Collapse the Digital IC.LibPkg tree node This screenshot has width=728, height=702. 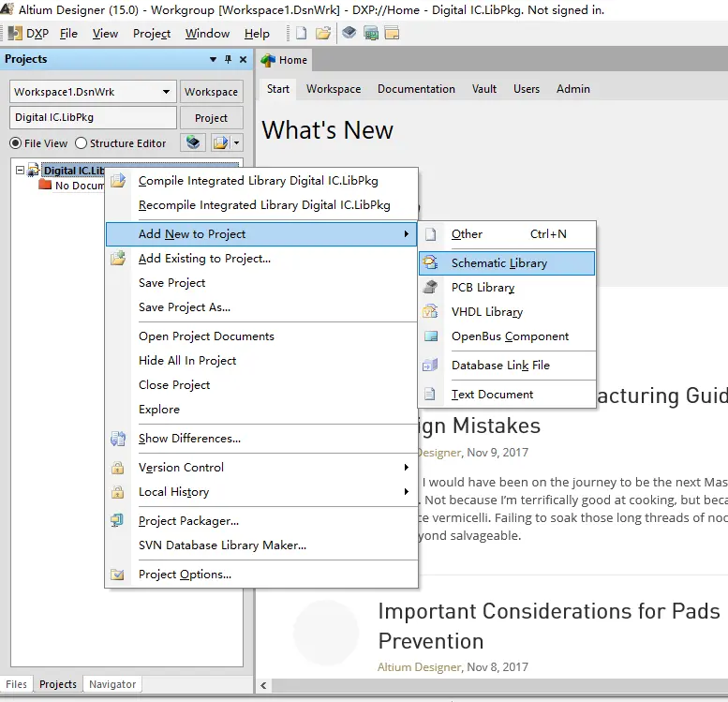(x=21, y=171)
